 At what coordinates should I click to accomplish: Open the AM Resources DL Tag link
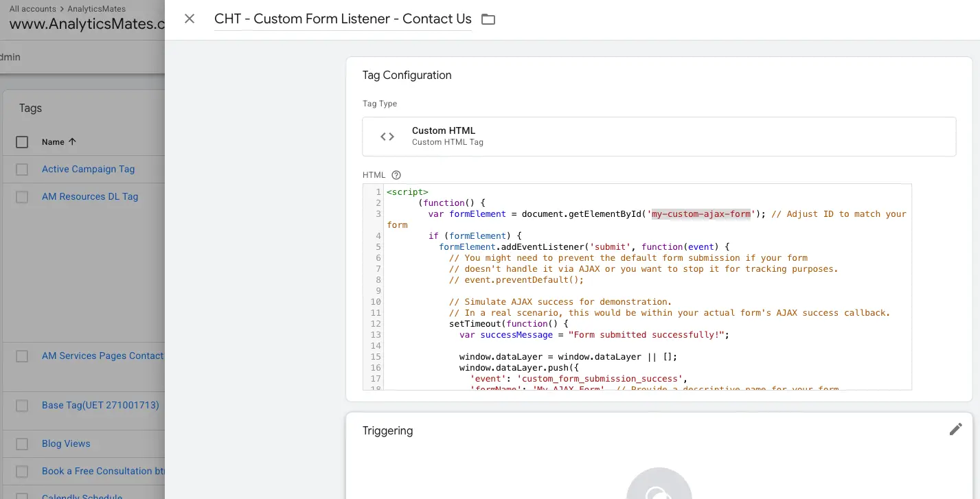coord(90,196)
